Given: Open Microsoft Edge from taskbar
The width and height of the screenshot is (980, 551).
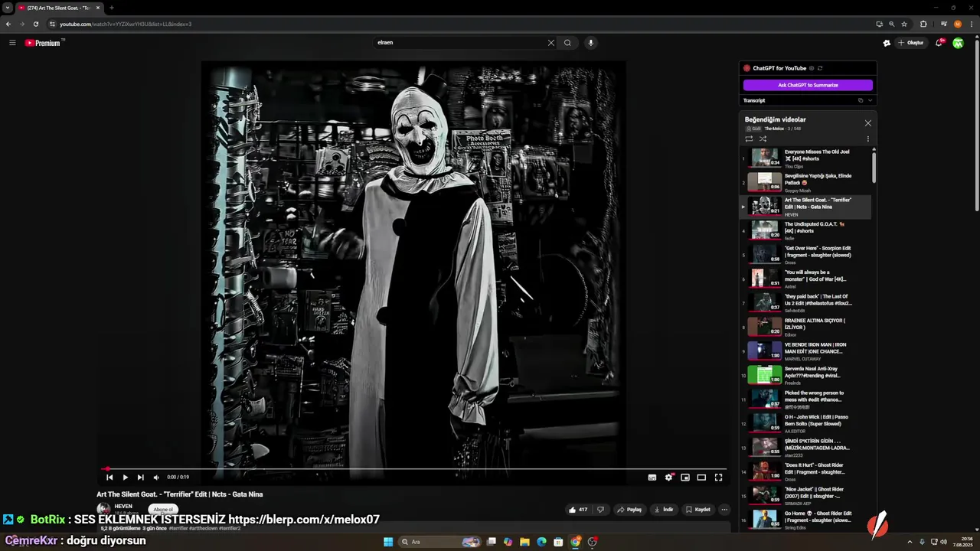Looking at the screenshot, I should click(x=541, y=542).
